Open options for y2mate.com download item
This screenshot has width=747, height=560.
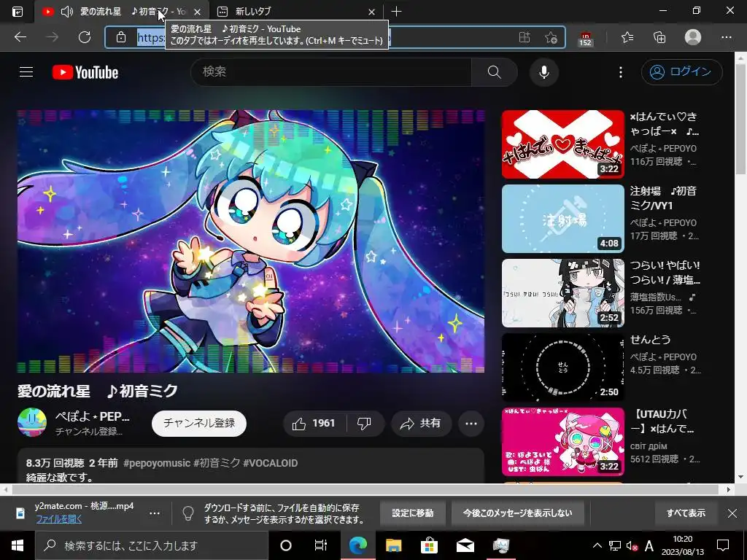(x=155, y=513)
